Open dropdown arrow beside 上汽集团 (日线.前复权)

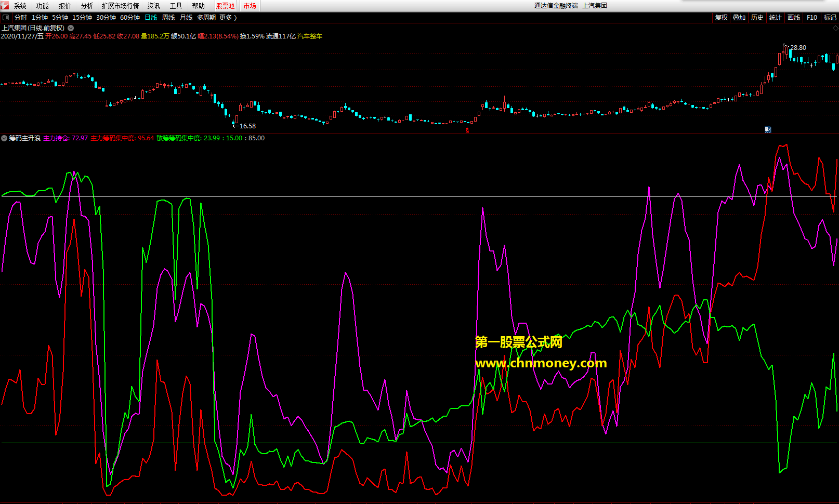point(71,28)
